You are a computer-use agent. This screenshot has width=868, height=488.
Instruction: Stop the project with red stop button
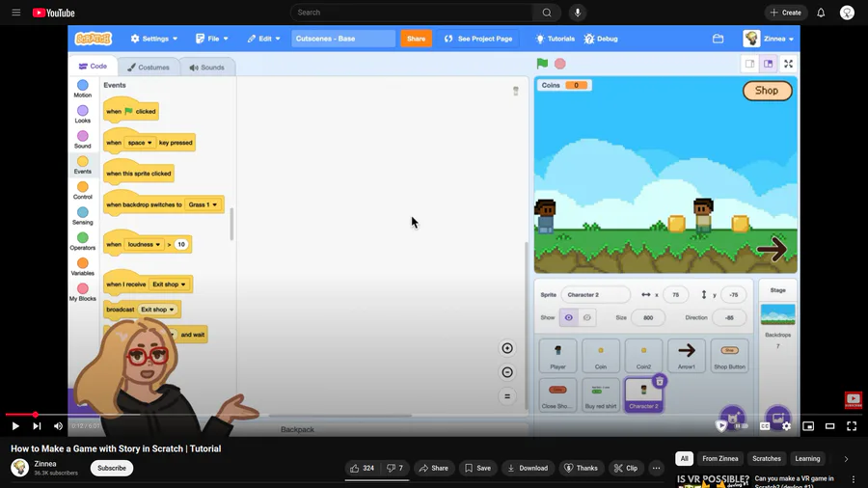click(560, 64)
